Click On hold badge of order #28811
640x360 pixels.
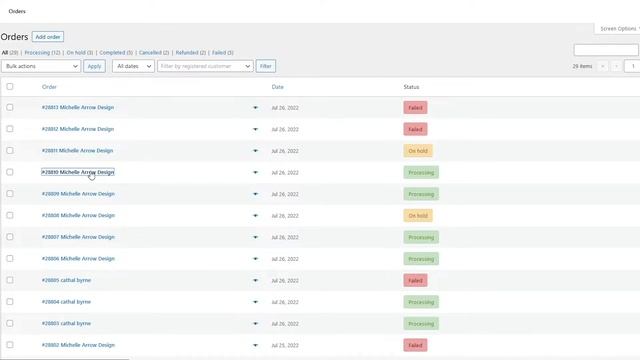418,151
